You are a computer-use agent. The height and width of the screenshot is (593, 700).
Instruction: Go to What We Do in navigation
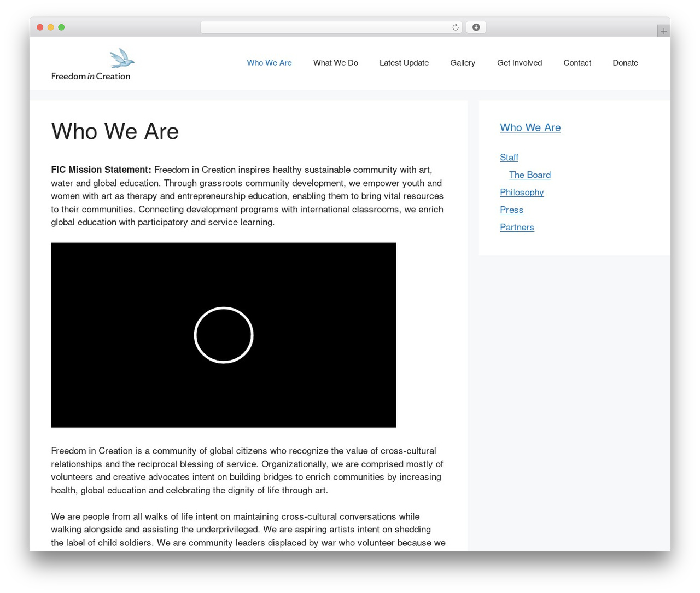(336, 63)
